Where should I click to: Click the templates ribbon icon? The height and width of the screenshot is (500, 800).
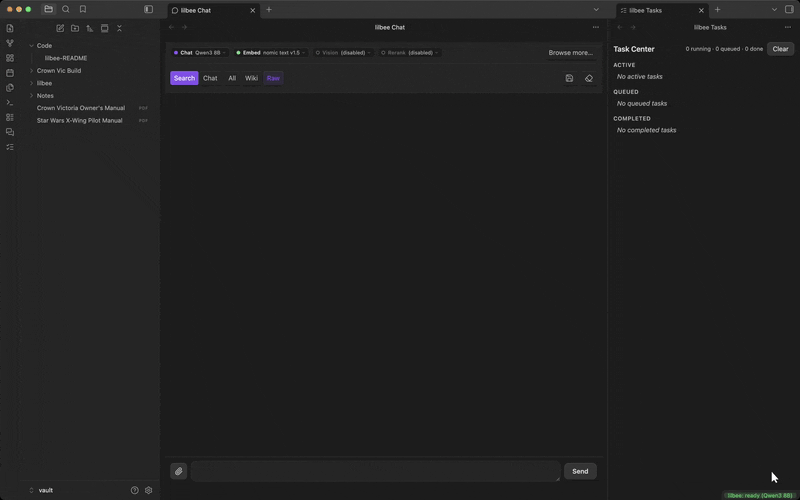point(10,87)
